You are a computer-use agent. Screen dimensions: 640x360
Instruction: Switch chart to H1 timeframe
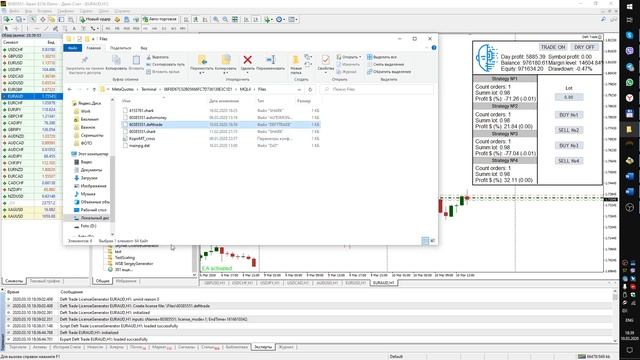click(145, 29)
